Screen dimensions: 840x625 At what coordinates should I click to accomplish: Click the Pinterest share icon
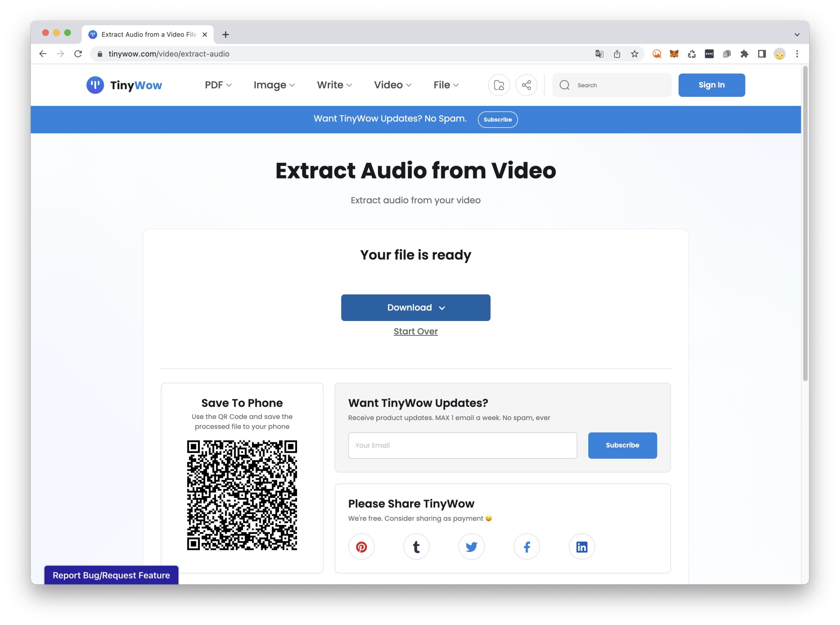[361, 547]
